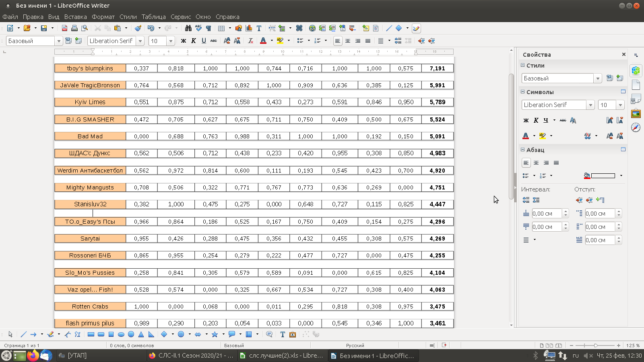Click the Undo arrow icon
This screenshot has width=644, height=362.
click(151, 28)
